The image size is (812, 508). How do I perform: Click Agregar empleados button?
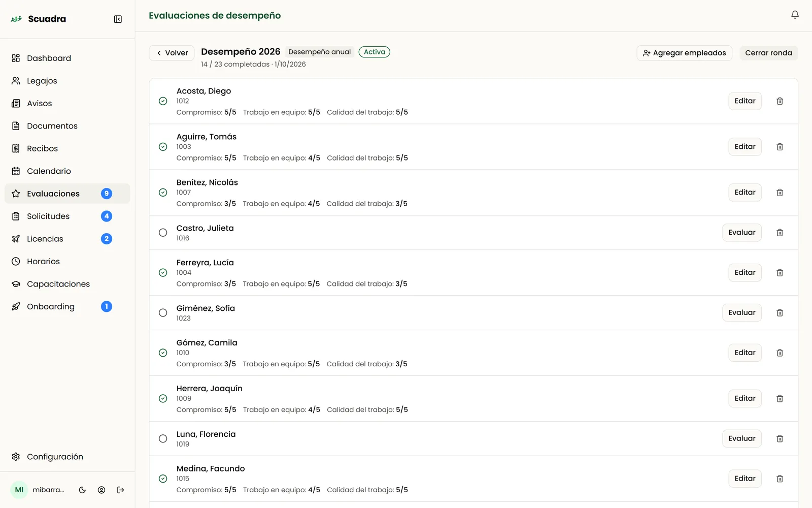[x=684, y=53]
